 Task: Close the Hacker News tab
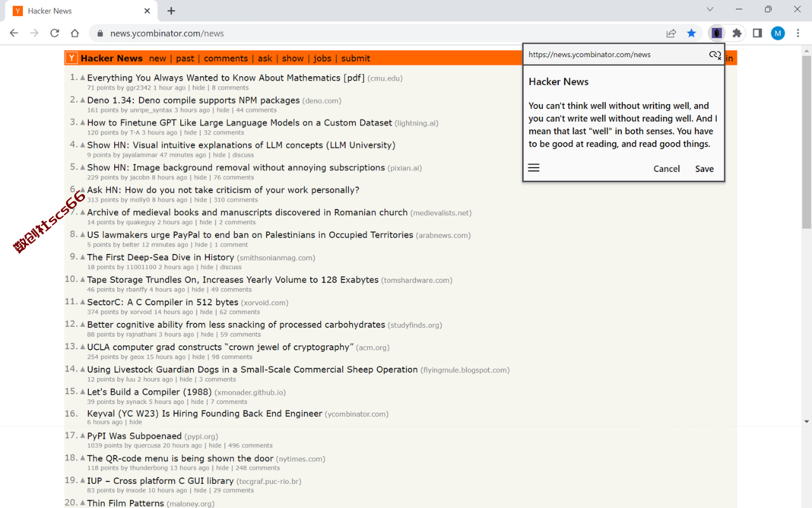(x=147, y=11)
